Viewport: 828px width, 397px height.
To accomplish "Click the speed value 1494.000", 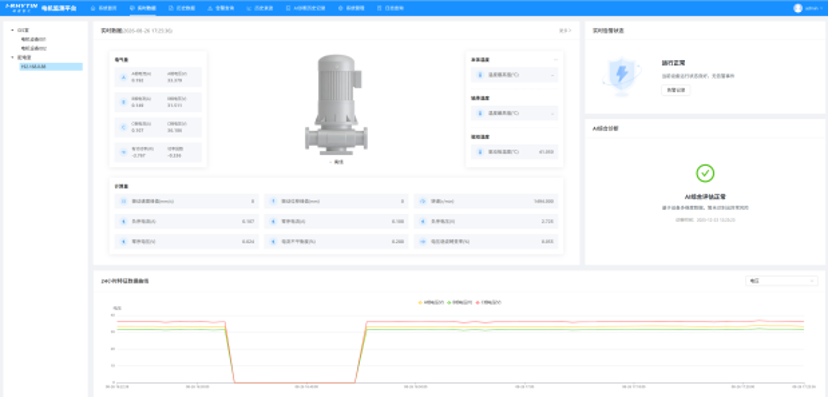I will click(x=544, y=201).
